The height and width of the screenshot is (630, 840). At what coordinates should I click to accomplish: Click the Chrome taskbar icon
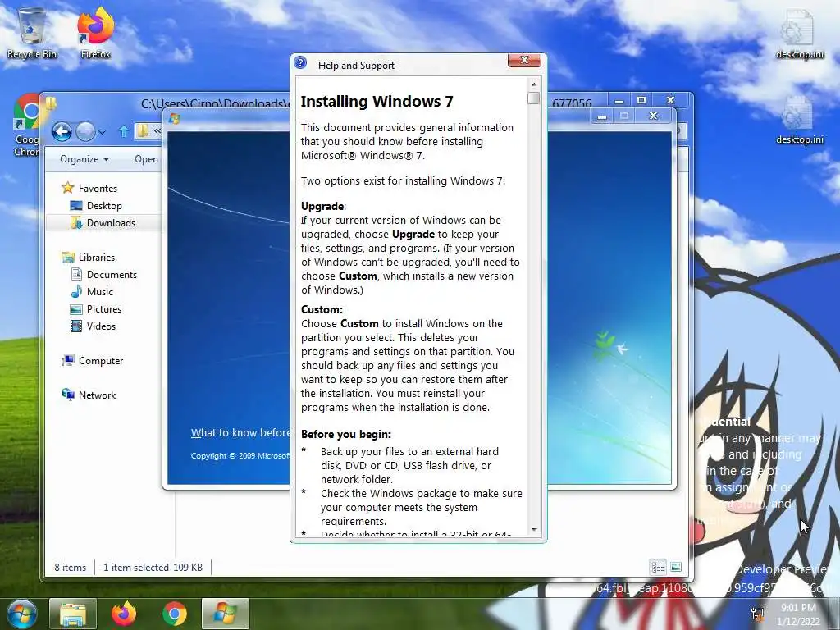point(174,614)
